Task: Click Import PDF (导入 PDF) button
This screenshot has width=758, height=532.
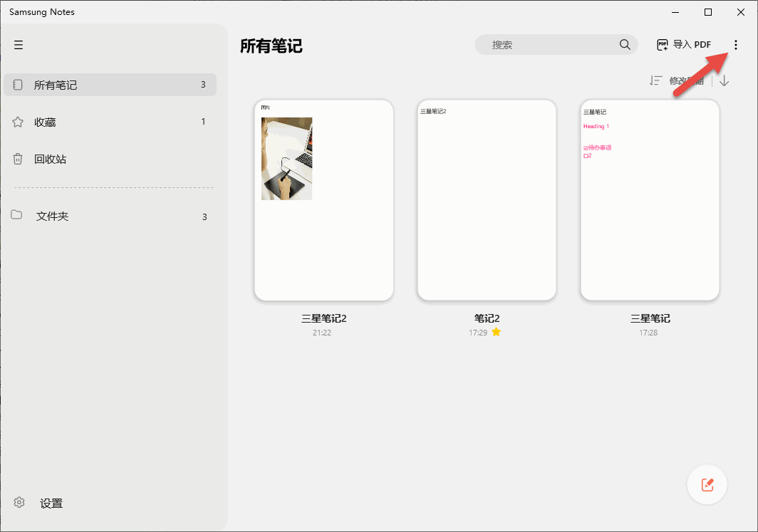Action: pyautogui.click(x=684, y=44)
